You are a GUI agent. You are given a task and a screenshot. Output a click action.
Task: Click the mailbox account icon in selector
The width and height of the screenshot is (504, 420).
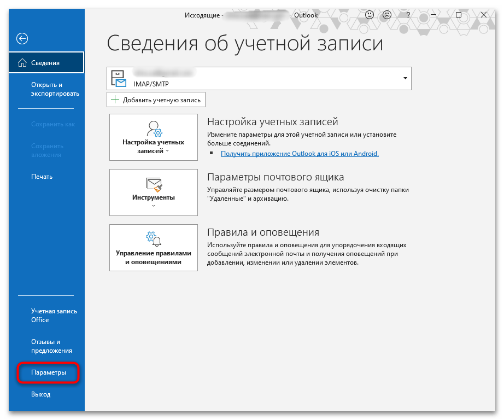(119, 79)
